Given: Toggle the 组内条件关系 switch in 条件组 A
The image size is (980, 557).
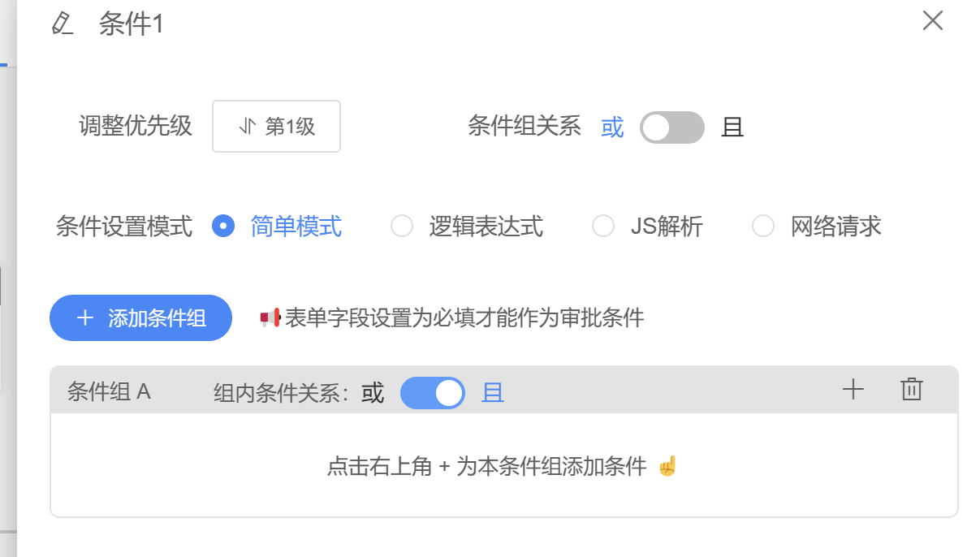Looking at the screenshot, I should (x=433, y=393).
